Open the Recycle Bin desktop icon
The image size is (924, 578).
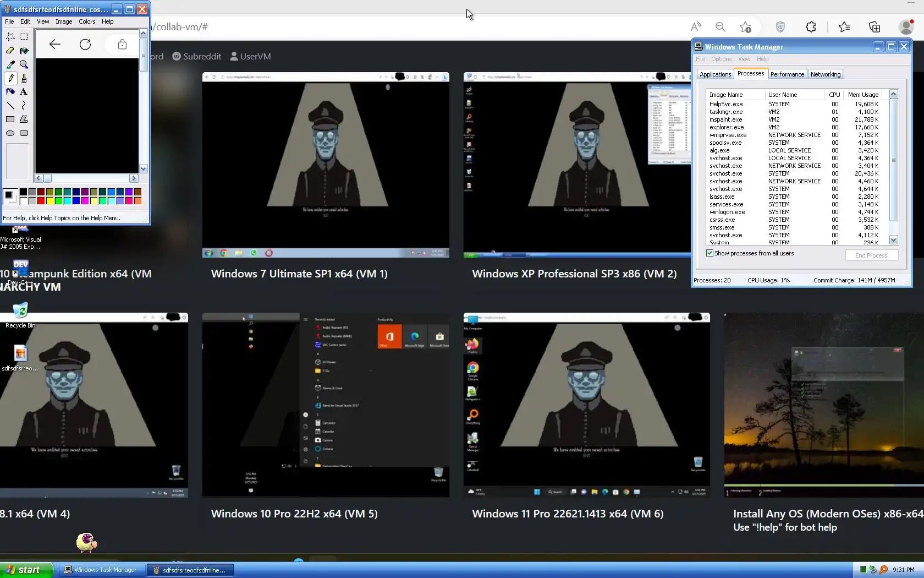point(20,315)
